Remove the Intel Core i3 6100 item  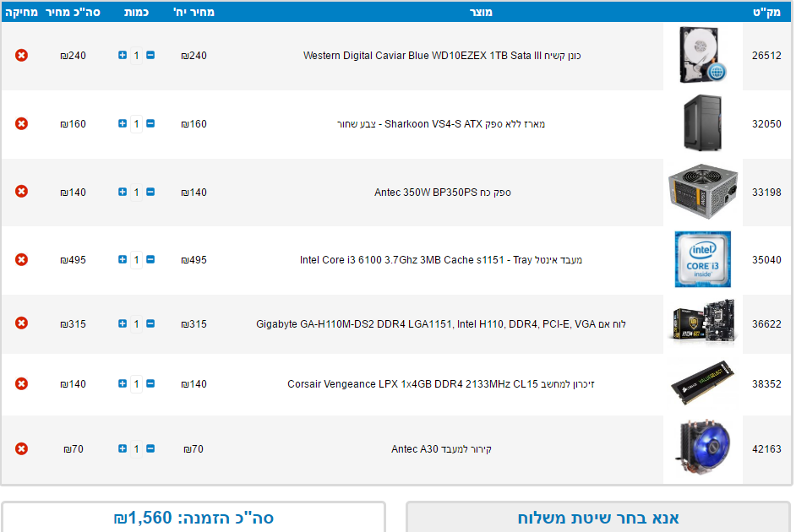[21, 259]
